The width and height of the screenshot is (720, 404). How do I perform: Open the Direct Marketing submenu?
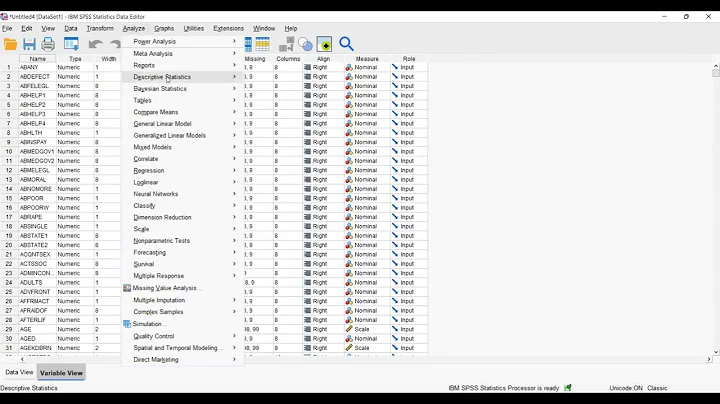183,359
